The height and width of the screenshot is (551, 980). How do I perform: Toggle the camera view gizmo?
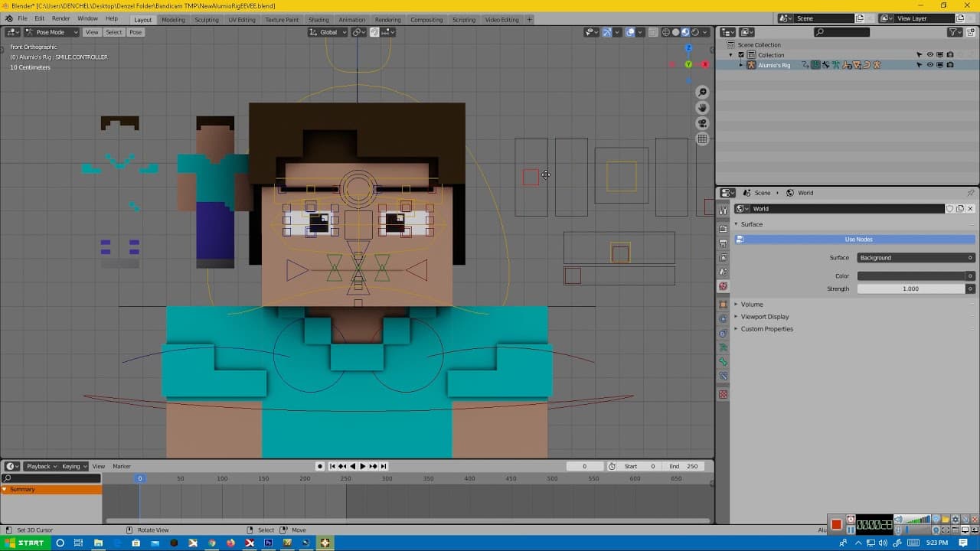702,123
